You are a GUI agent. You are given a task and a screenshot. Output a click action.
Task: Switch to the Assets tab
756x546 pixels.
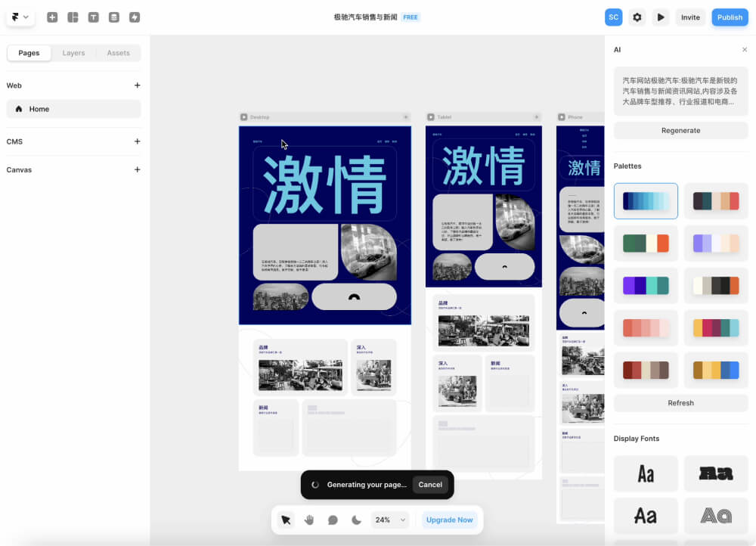point(118,53)
